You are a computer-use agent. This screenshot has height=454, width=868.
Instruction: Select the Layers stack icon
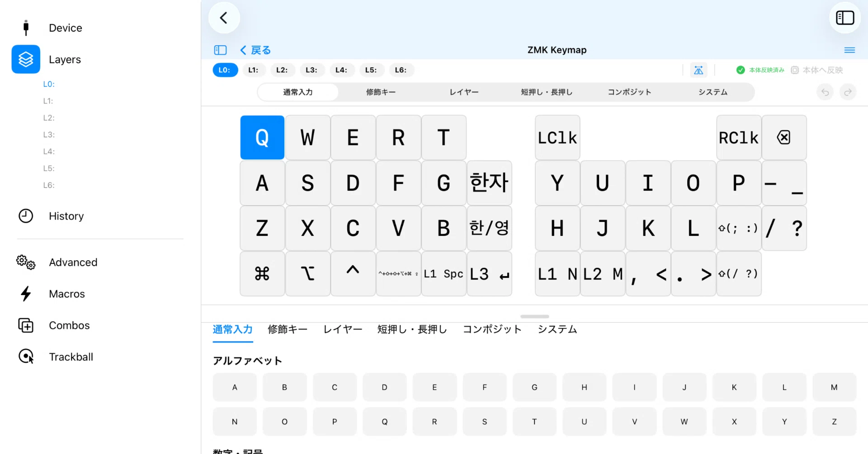point(26,59)
